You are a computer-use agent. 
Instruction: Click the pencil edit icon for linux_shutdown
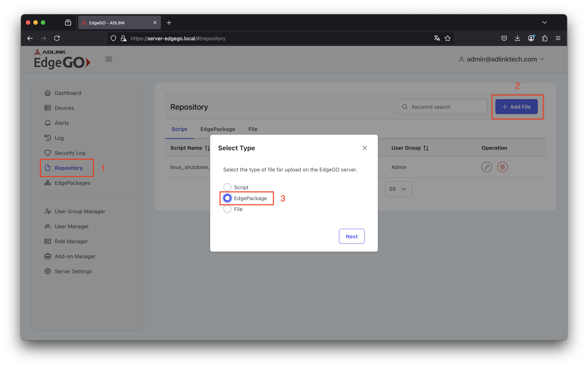pyautogui.click(x=486, y=167)
